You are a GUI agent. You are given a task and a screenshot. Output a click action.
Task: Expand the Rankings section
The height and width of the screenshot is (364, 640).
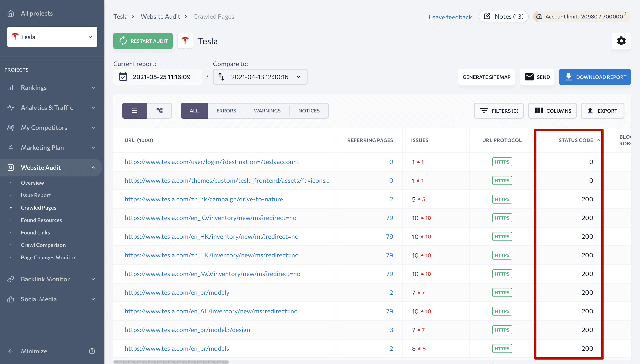click(x=93, y=88)
